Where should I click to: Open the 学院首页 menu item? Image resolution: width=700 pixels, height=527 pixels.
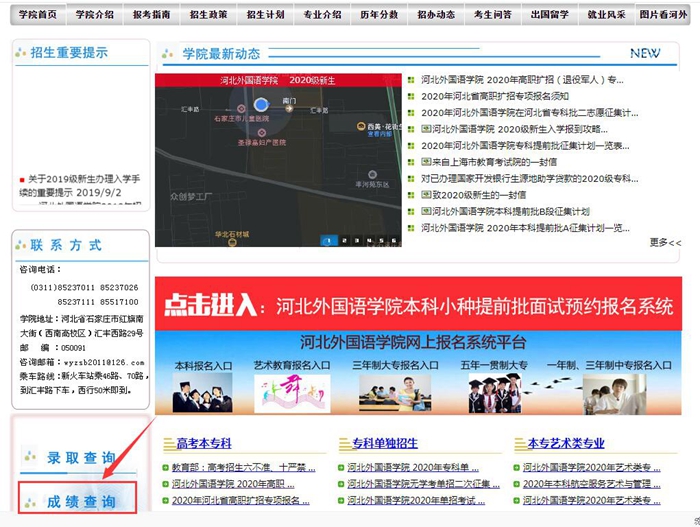click(38, 15)
